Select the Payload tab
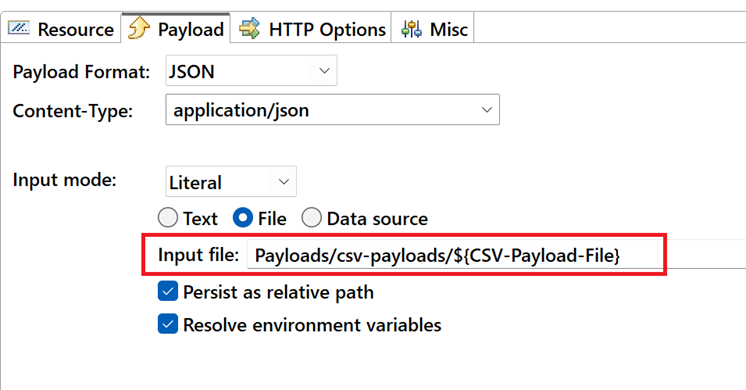The height and width of the screenshot is (390, 746). click(176, 28)
